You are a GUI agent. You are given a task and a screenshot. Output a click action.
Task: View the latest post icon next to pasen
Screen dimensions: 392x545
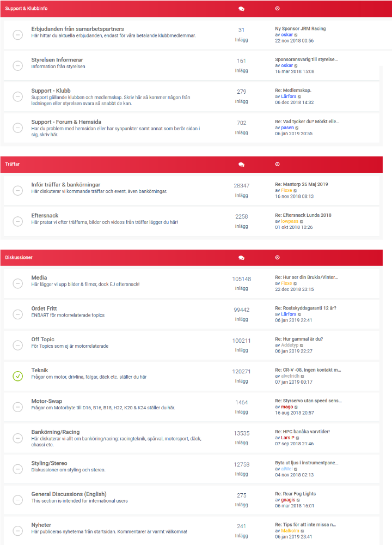(297, 128)
